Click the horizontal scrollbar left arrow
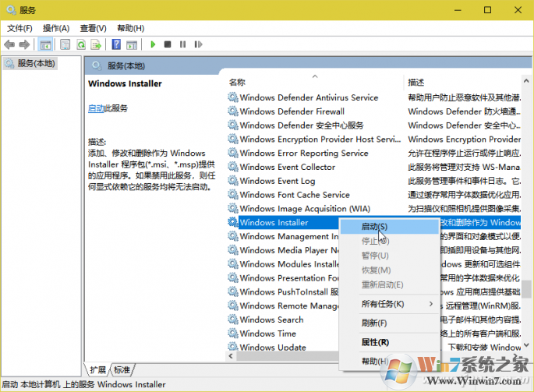Viewport: 534px width, 392px height. [231, 356]
